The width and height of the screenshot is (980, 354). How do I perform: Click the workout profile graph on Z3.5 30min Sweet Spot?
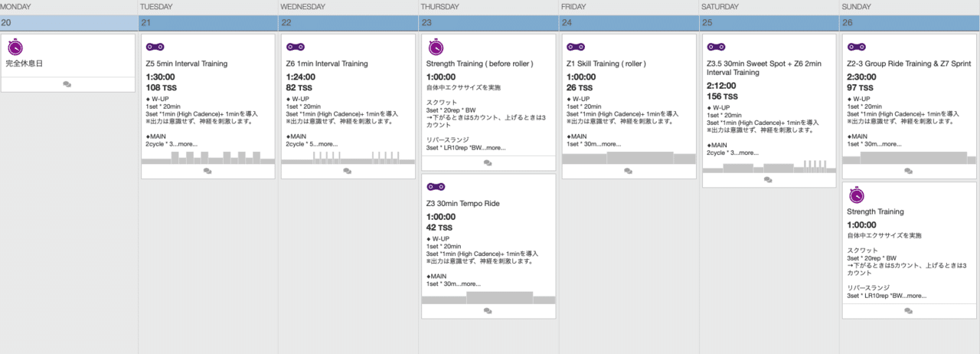click(769, 166)
